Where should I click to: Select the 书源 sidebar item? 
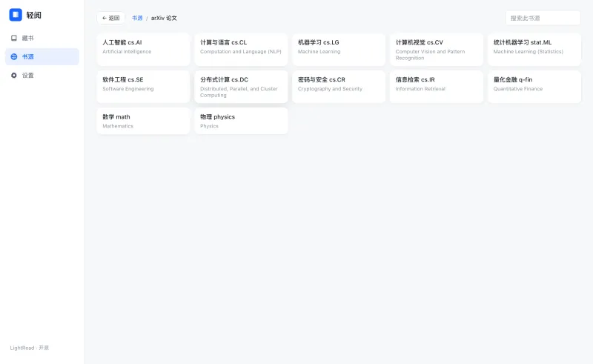coord(42,57)
